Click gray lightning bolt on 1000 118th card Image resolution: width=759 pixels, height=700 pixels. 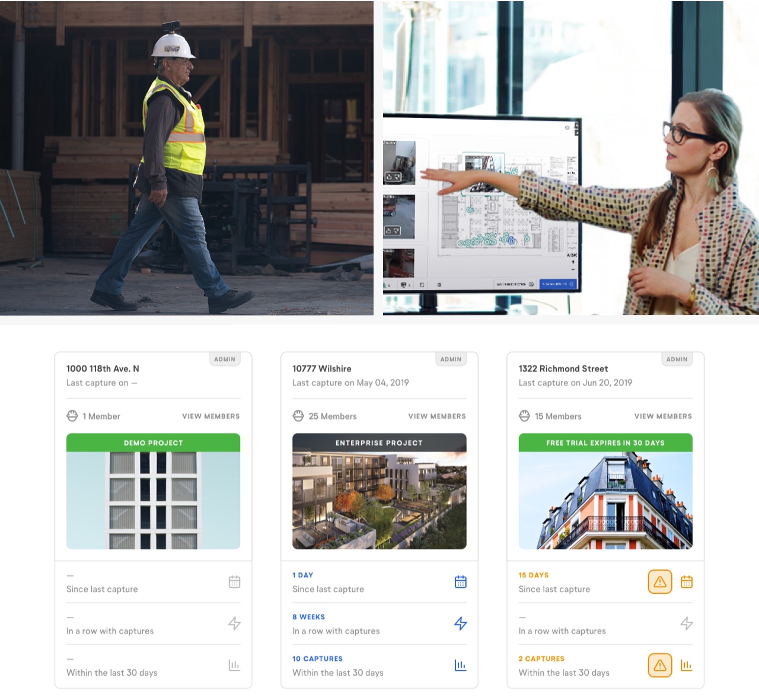pos(234,623)
